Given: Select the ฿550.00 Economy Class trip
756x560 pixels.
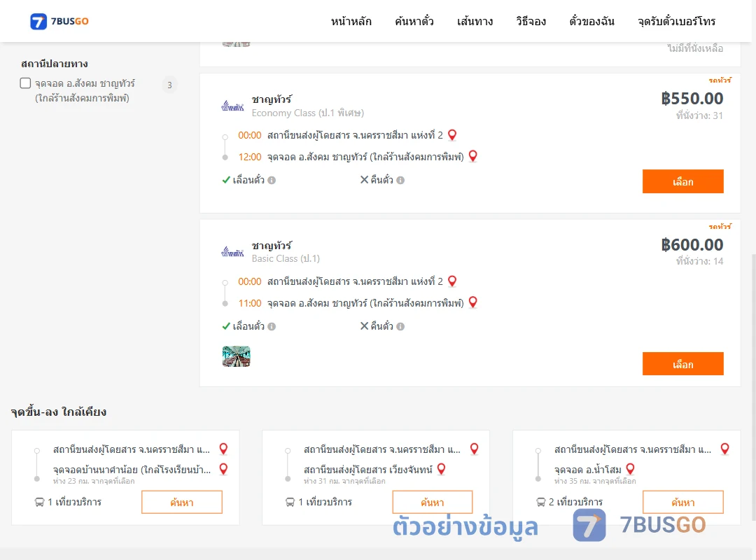Looking at the screenshot, I should (x=682, y=181).
